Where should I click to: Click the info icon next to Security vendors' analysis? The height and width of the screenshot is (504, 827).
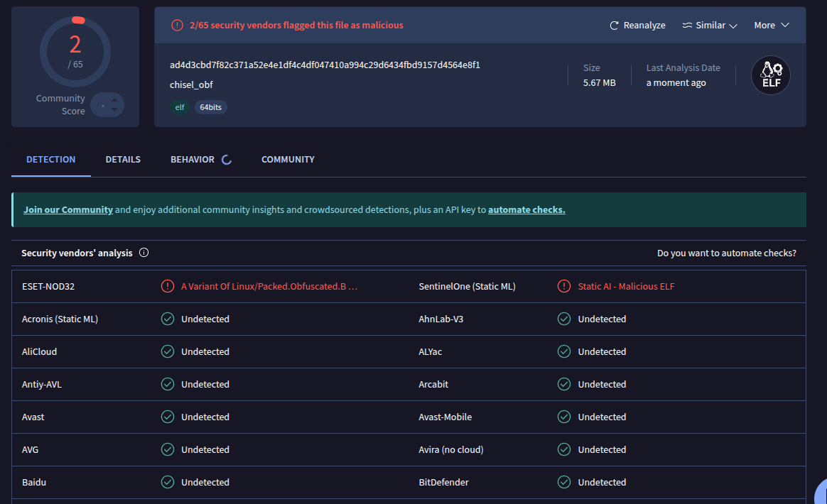point(144,253)
